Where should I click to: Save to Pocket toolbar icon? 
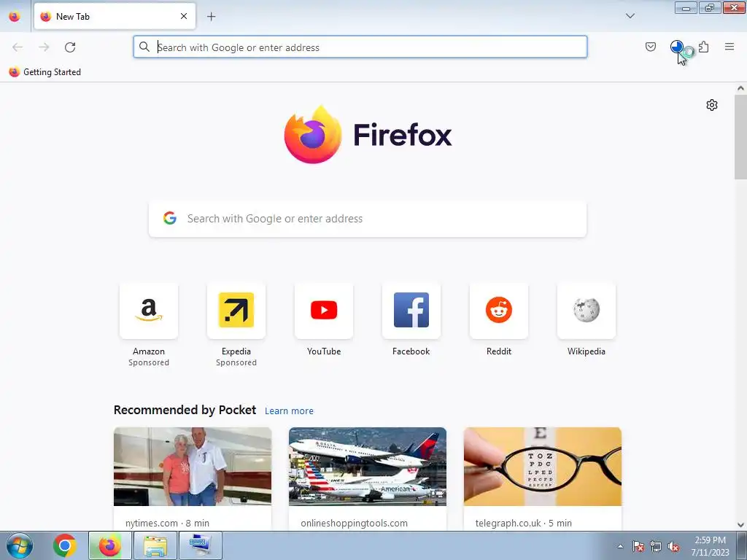point(650,47)
